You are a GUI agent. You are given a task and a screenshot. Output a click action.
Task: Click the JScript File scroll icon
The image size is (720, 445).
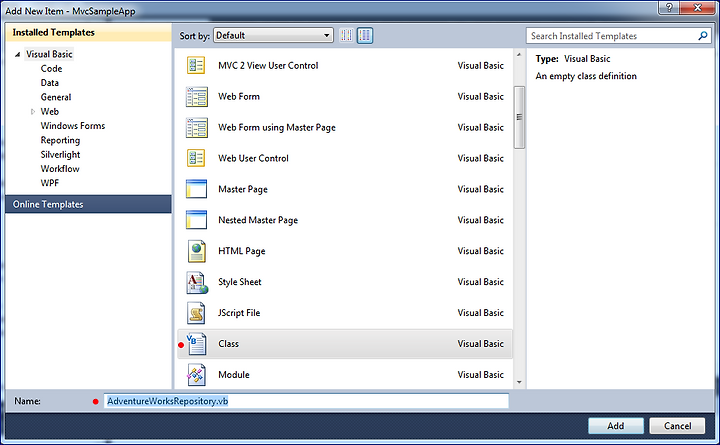tap(196, 313)
